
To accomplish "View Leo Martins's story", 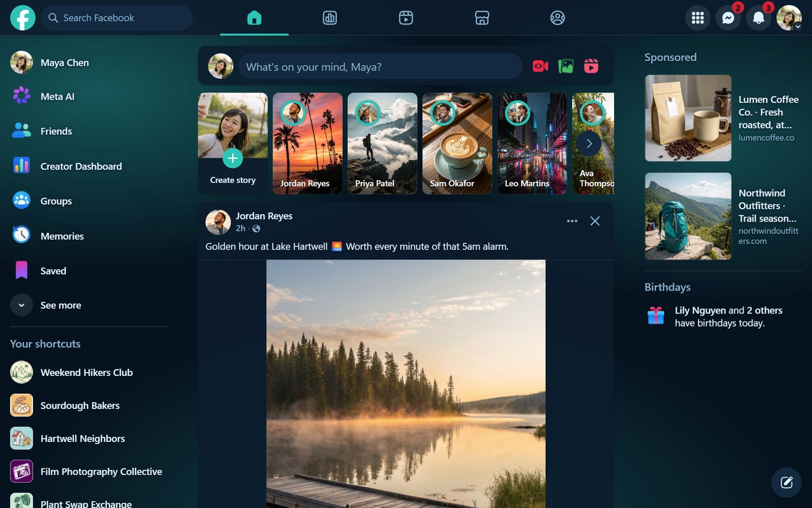I will [x=532, y=143].
